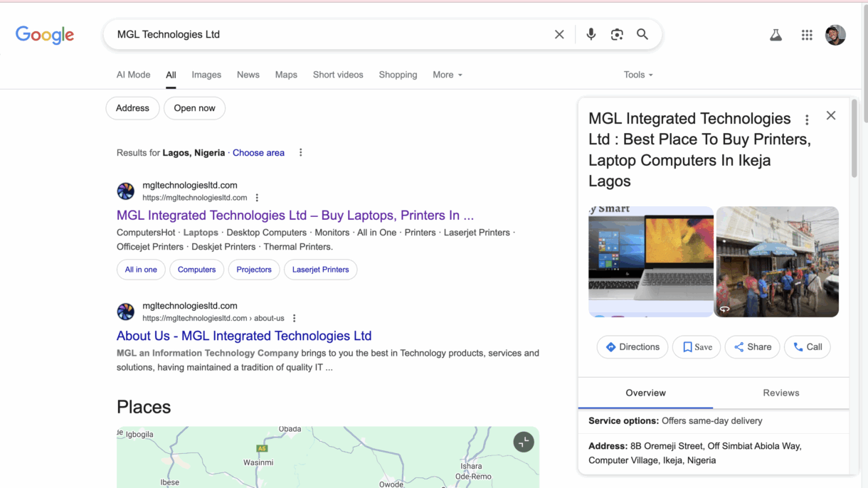Click the Places section heading
868x488 pixels.
(144, 407)
